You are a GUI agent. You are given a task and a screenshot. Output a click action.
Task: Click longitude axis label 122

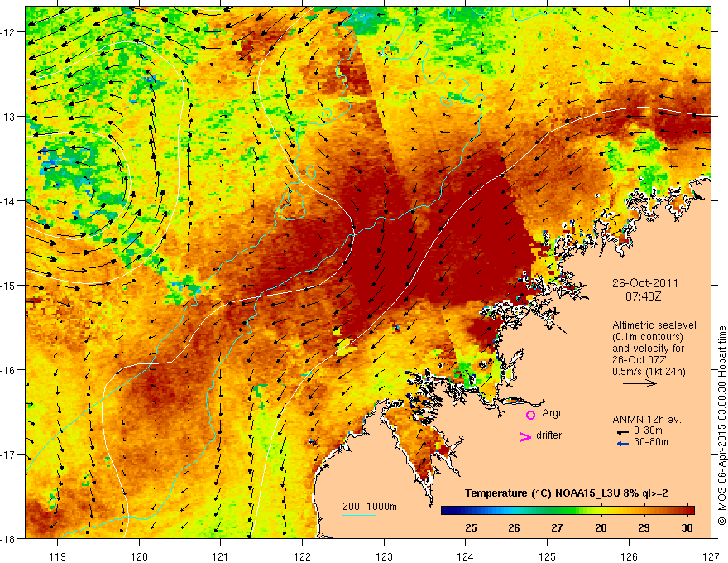point(302,557)
